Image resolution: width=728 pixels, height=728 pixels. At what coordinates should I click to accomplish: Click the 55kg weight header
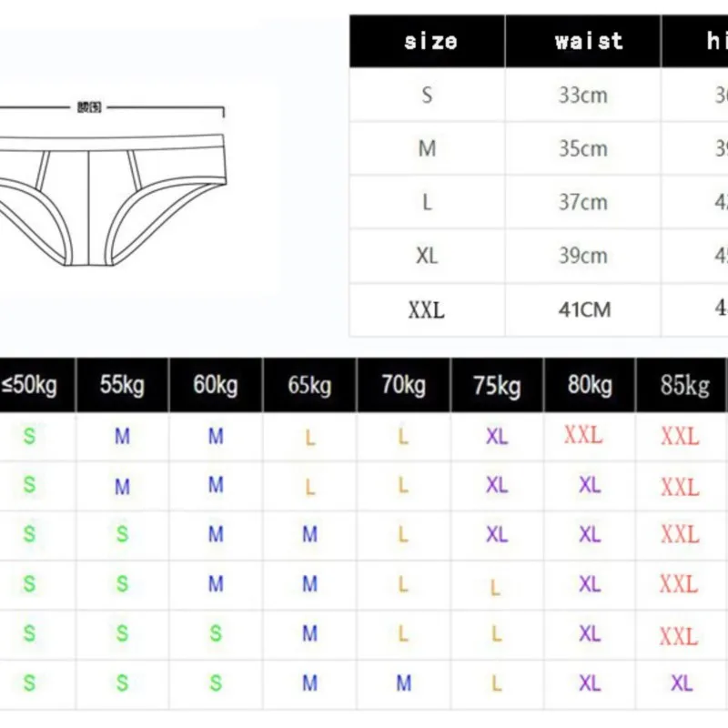[123, 385]
